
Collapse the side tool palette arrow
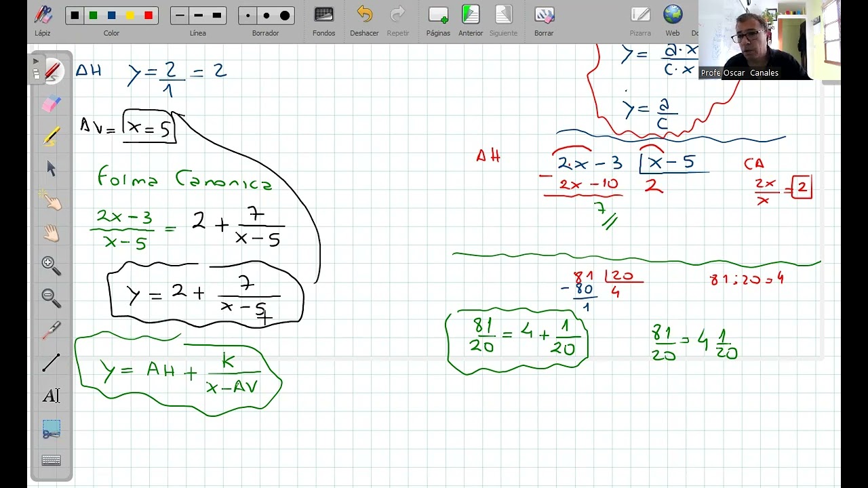[36, 62]
